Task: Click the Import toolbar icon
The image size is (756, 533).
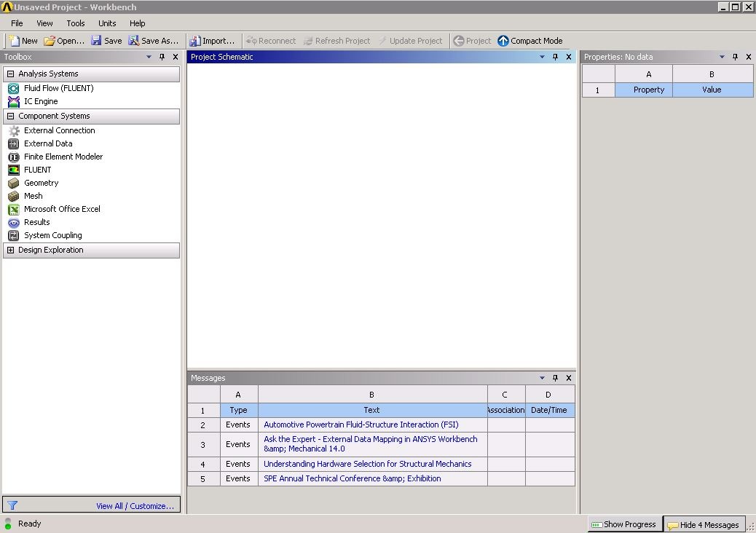Action: pyautogui.click(x=194, y=41)
